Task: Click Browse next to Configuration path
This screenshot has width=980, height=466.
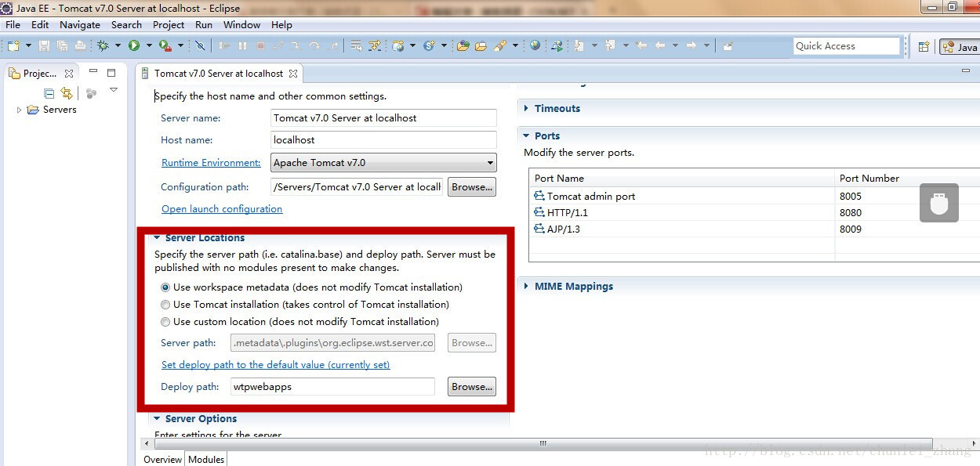Action: (x=472, y=187)
